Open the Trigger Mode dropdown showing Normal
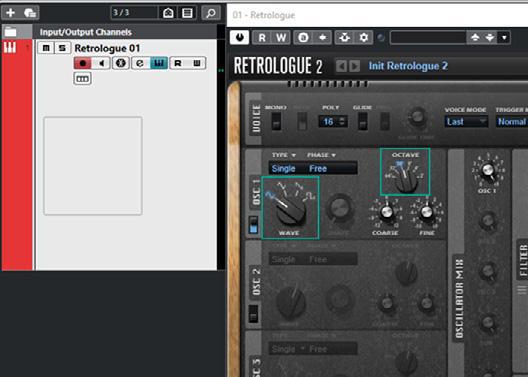 (x=512, y=122)
